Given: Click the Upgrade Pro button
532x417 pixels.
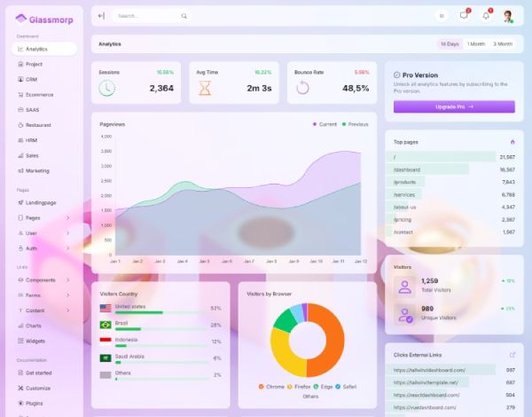Looking at the screenshot, I should point(454,106).
